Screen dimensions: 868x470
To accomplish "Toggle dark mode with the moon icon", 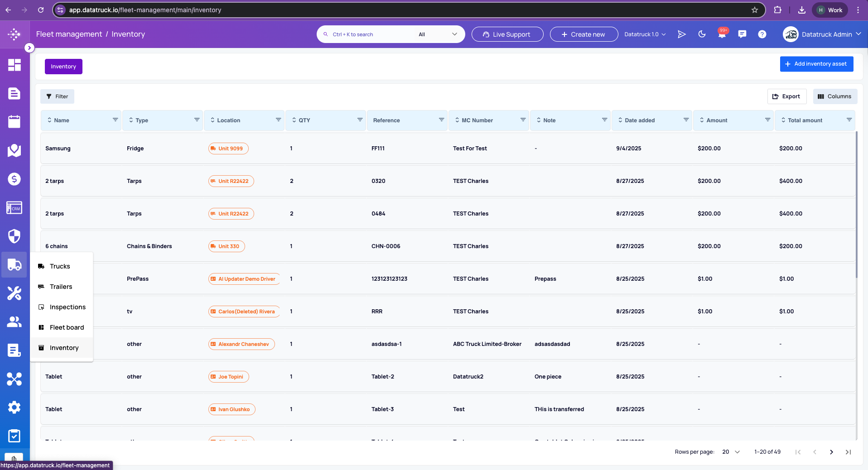I will pyautogui.click(x=702, y=34).
